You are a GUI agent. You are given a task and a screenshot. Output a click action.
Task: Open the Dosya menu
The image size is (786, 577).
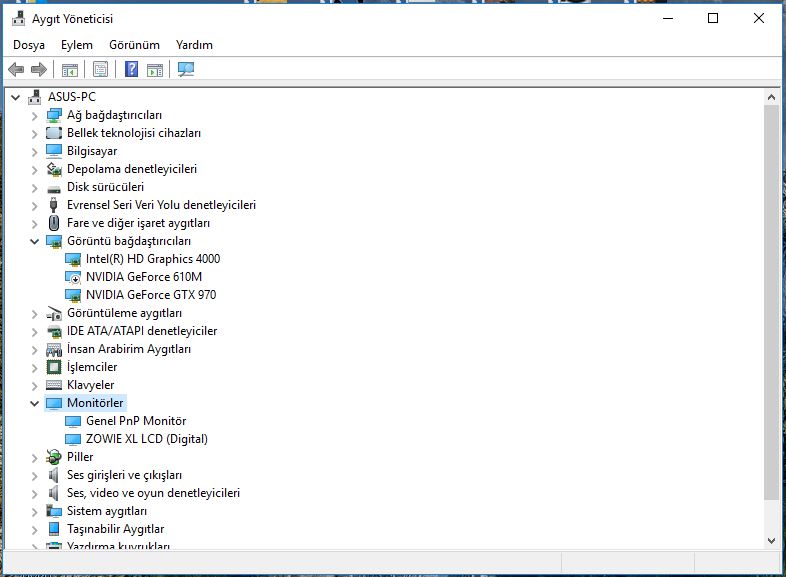coord(29,45)
